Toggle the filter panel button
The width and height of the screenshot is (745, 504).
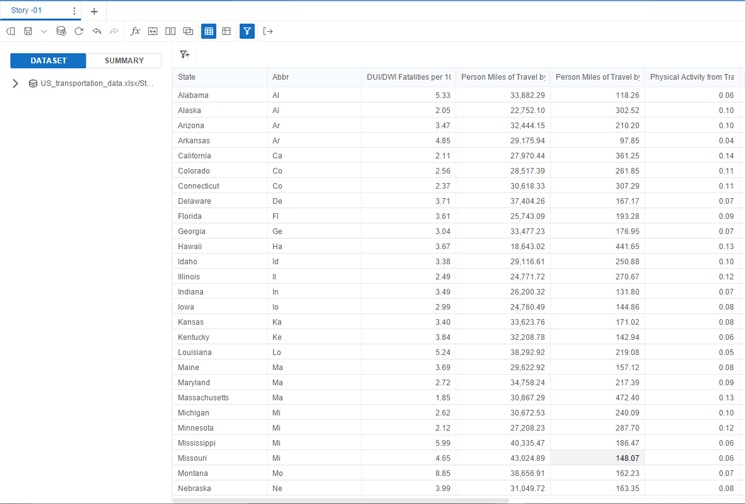coord(247,31)
